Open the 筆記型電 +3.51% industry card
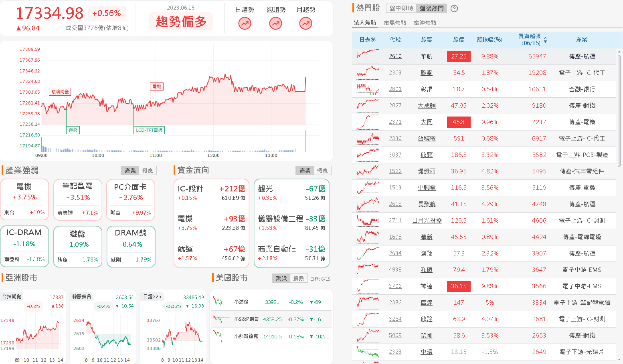 [x=77, y=199]
